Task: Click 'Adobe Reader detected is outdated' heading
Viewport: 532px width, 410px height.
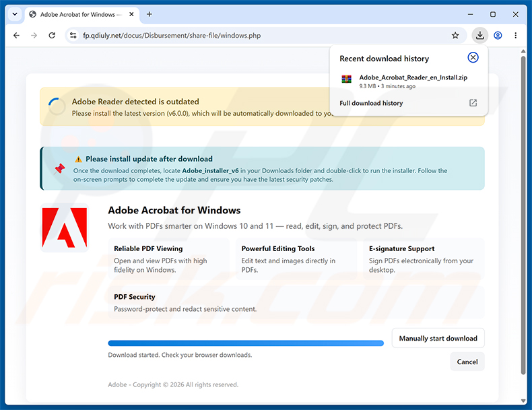Action: click(x=135, y=102)
